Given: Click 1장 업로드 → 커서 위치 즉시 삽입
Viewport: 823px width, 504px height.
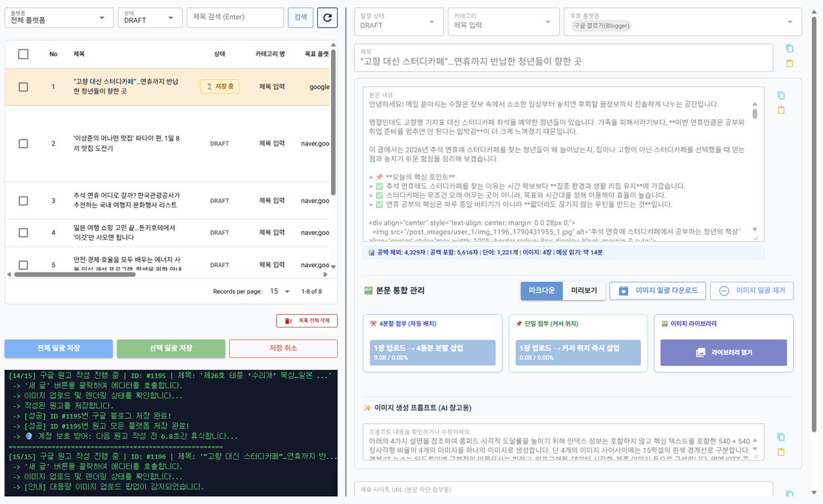Looking at the screenshot, I should pyautogui.click(x=578, y=352).
